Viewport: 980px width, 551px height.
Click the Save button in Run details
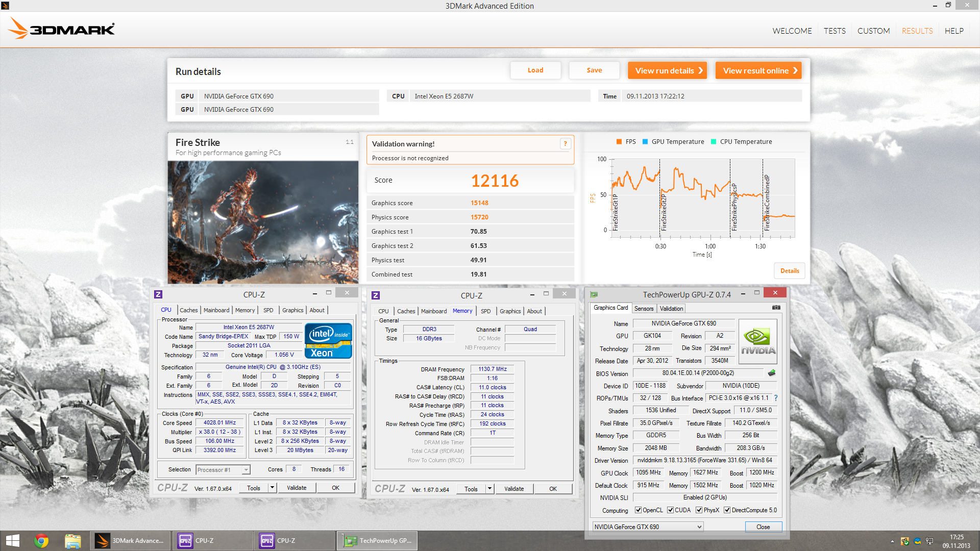[594, 70]
